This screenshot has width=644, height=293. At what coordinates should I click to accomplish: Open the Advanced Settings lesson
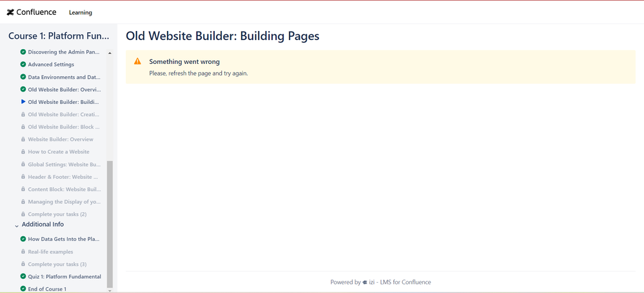pyautogui.click(x=51, y=65)
